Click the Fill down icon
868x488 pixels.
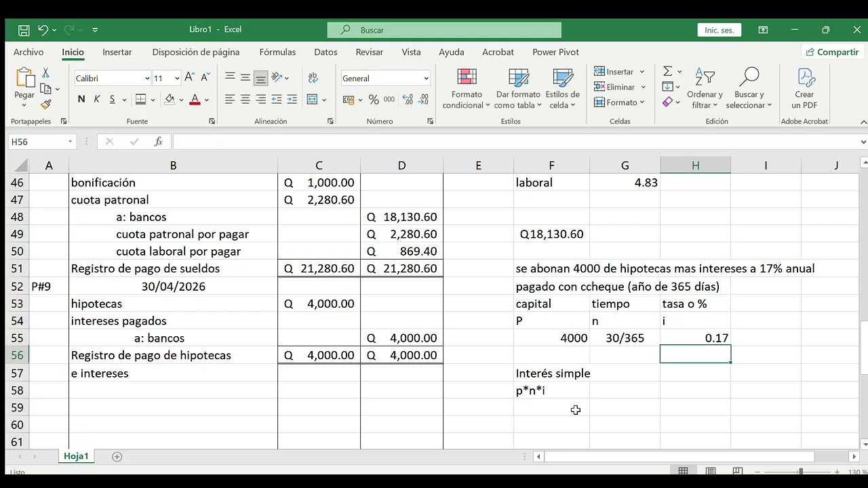pyautogui.click(x=668, y=87)
